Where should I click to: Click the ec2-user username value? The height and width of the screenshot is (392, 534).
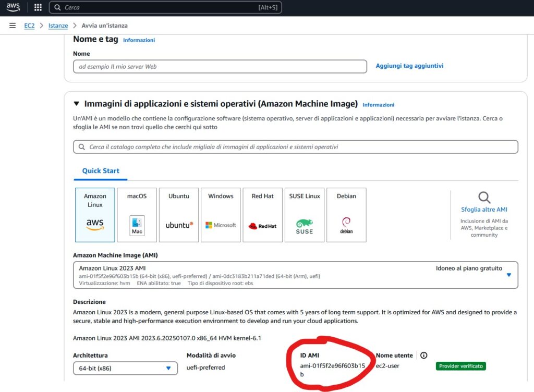coord(387,366)
